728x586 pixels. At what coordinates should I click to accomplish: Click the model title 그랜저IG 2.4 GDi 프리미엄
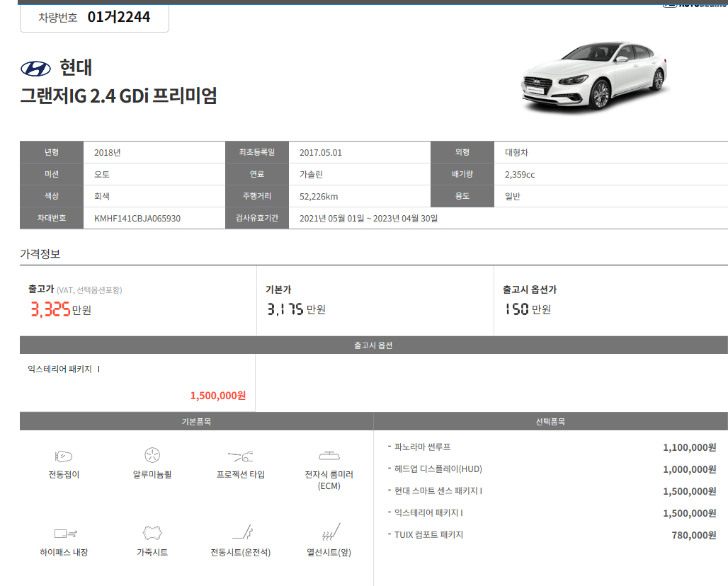click(x=118, y=96)
